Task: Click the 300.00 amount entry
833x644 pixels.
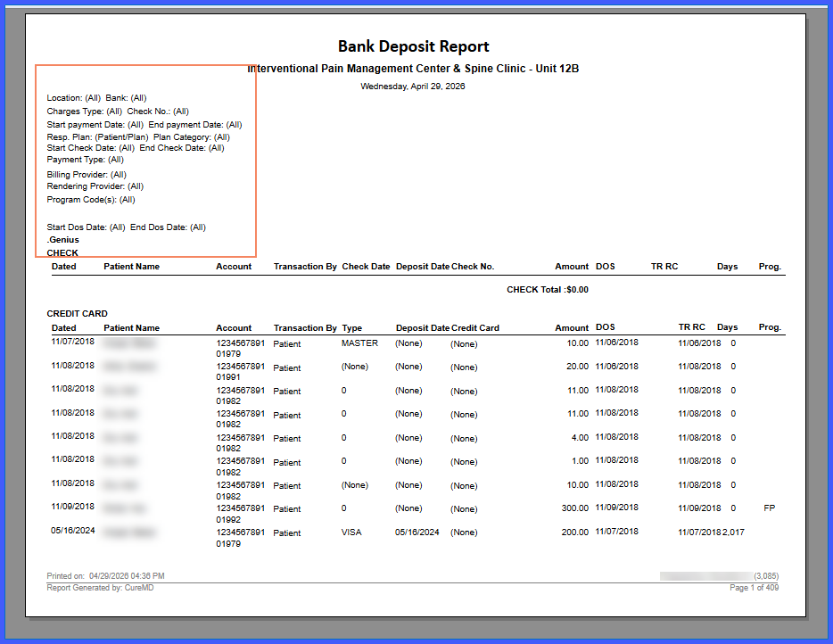Action: coord(575,508)
